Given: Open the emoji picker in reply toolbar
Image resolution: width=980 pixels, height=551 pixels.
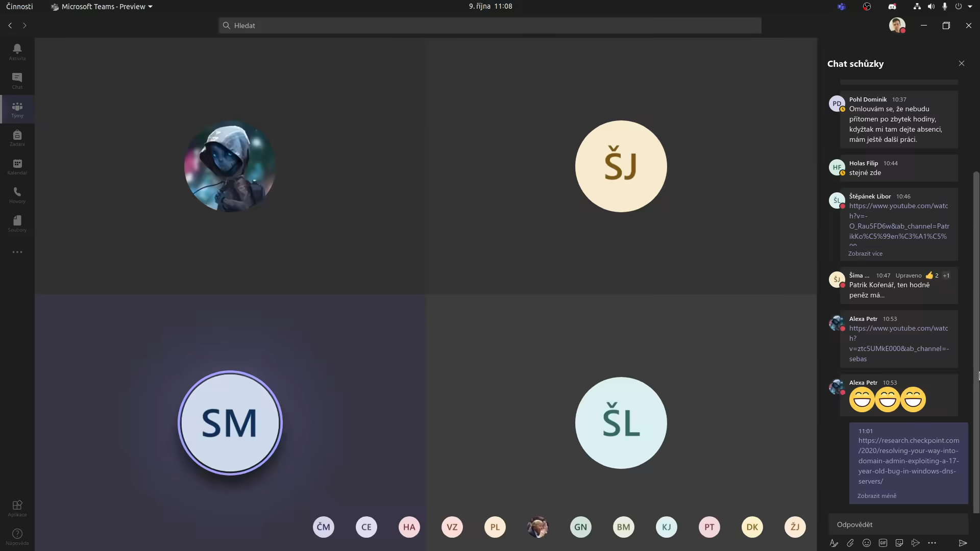Looking at the screenshot, I should click(867, 543).
